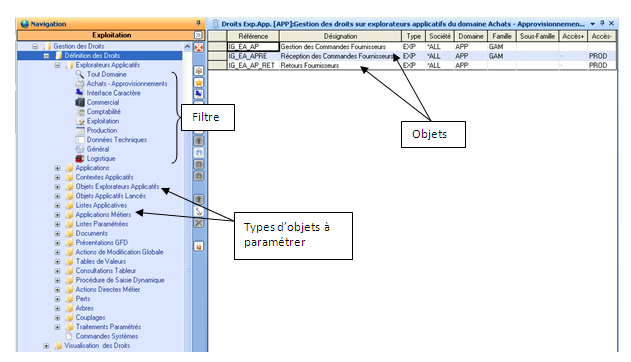
Task: Click the Exploitation panel header
Action: pos(111,35)
